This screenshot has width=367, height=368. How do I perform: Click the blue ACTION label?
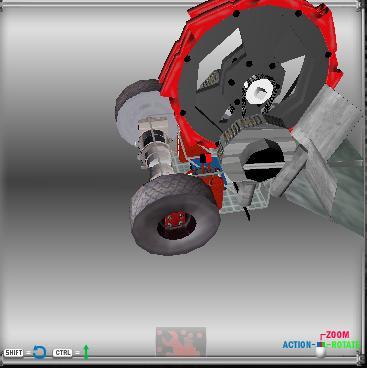point(297,345)
